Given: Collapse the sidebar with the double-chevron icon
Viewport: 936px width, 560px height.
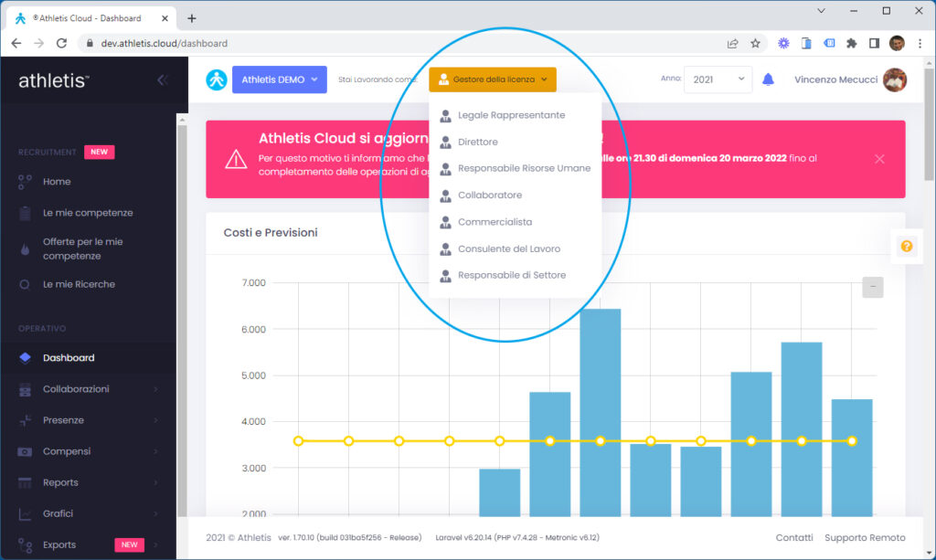Looking at the screenshot, I should pyautogui.click(x=162, y=79).
